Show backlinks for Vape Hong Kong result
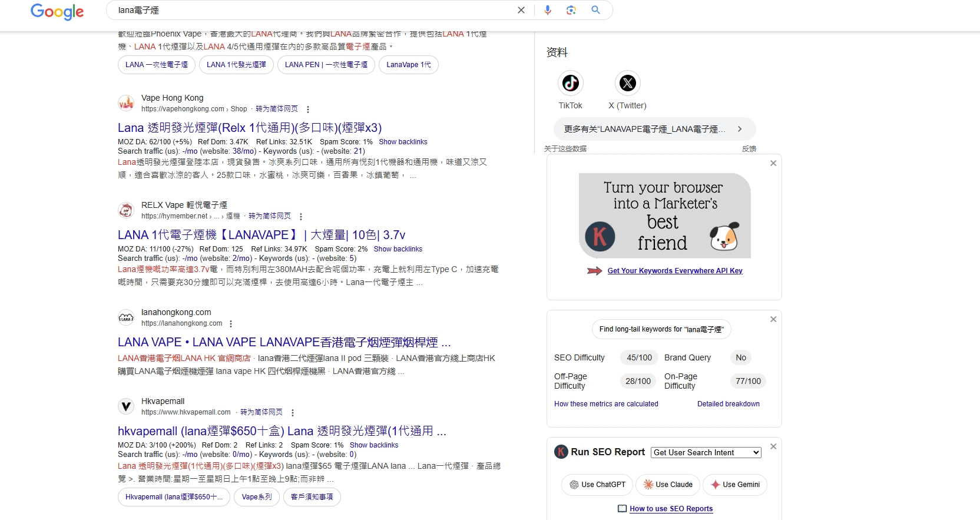980x520 pixels. coord(403,142)
